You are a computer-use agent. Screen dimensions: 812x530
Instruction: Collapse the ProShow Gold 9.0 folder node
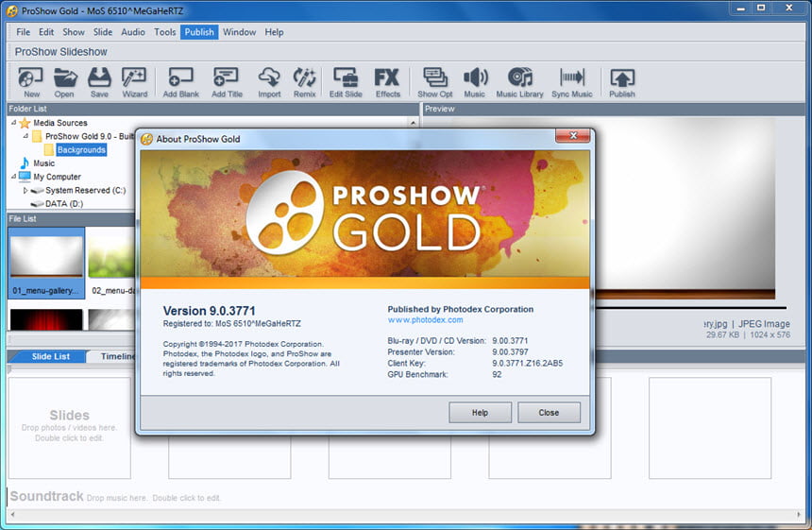25,136
